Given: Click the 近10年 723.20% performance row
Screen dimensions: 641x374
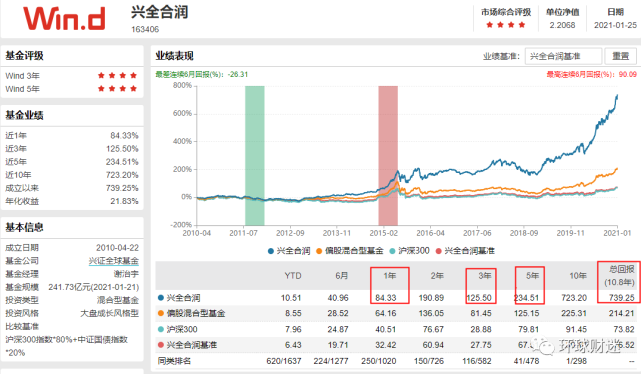Looking at the screenshot, I should click(72, 175).
